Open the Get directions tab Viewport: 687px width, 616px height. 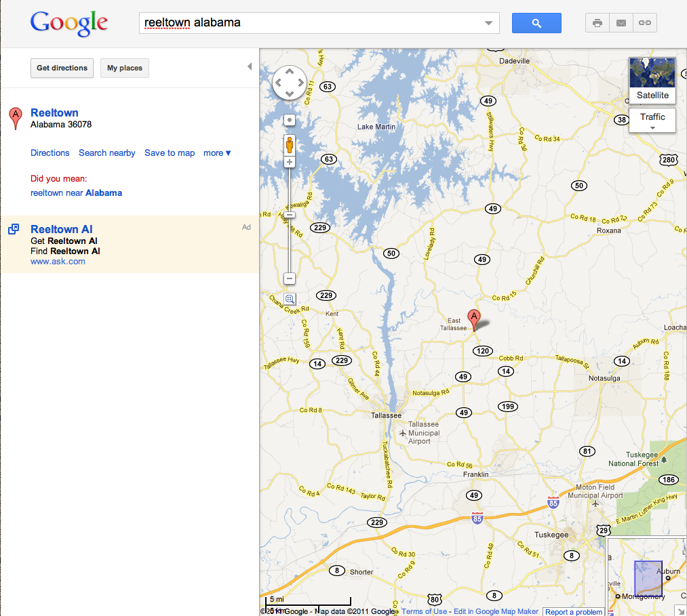(x=62, y=68)
